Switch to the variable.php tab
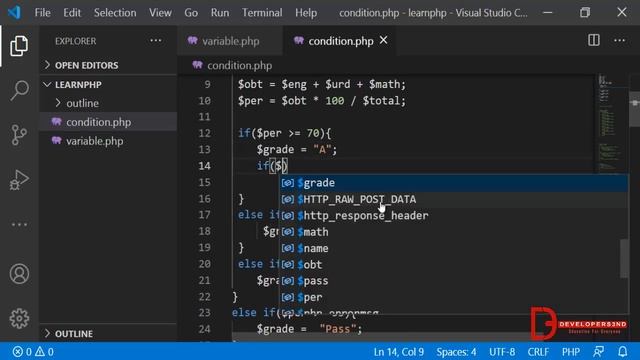Screen dimensions: 640x360 coord(230,41)
